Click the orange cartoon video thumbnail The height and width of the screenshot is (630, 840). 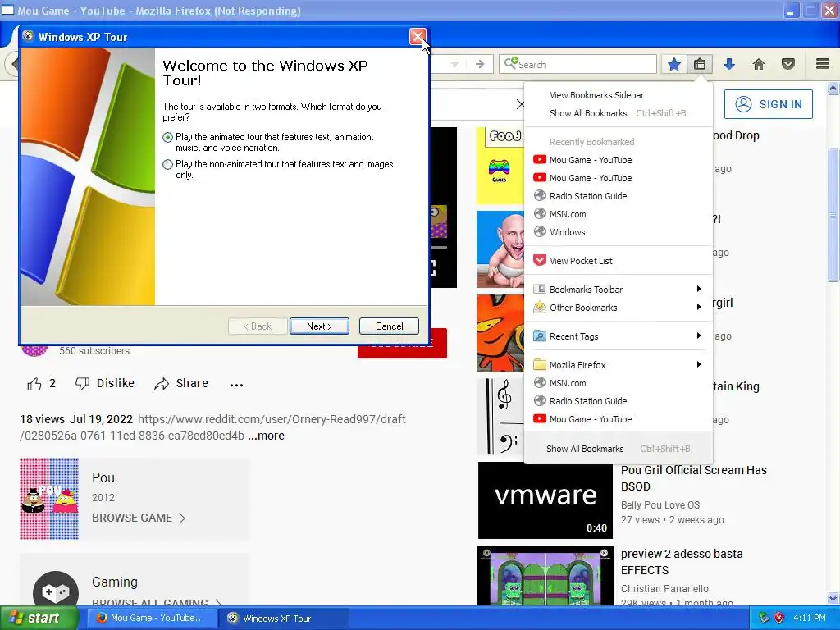pos(500,333)
